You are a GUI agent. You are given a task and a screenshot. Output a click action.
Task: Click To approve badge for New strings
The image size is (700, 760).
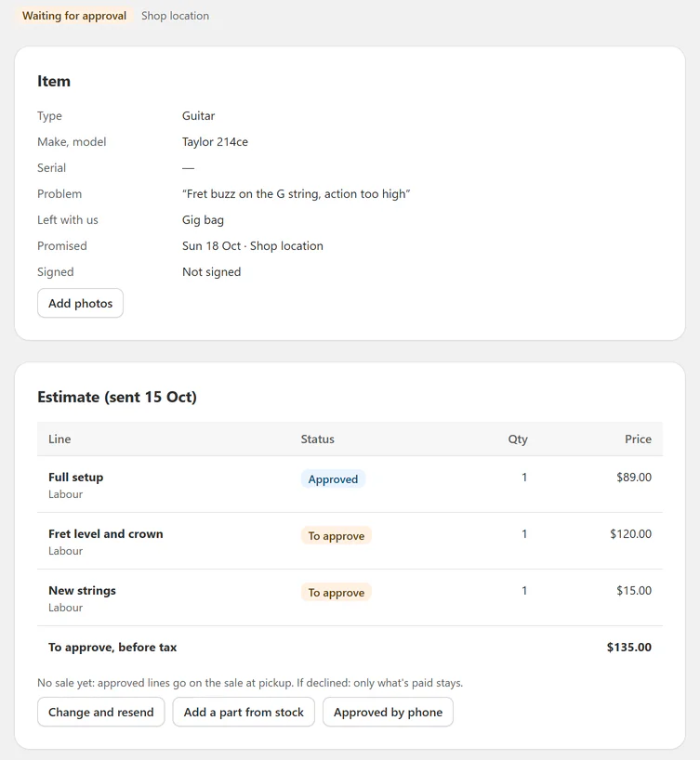point(337,592)
